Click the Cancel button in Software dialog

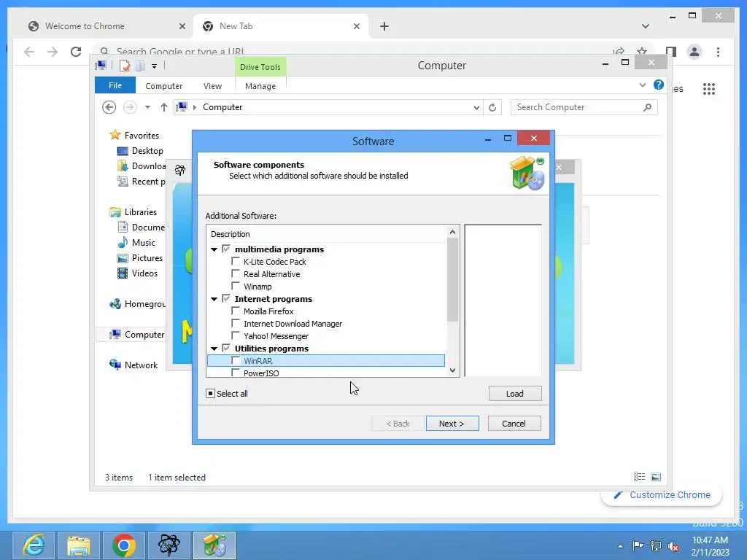click(x=514, y=424)
